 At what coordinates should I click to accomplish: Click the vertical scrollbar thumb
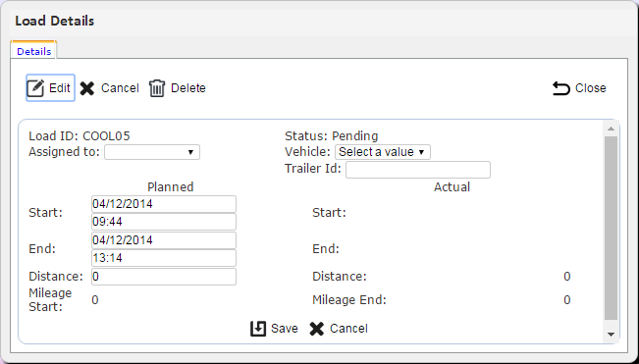coord(611,228)
